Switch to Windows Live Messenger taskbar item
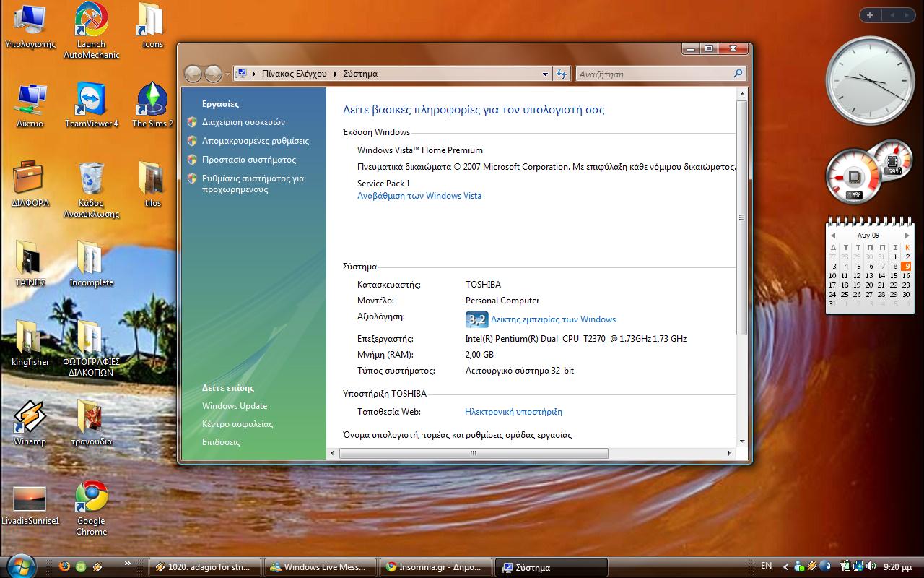Viewport: 924px width, 578px height. [x=321, y=567]
